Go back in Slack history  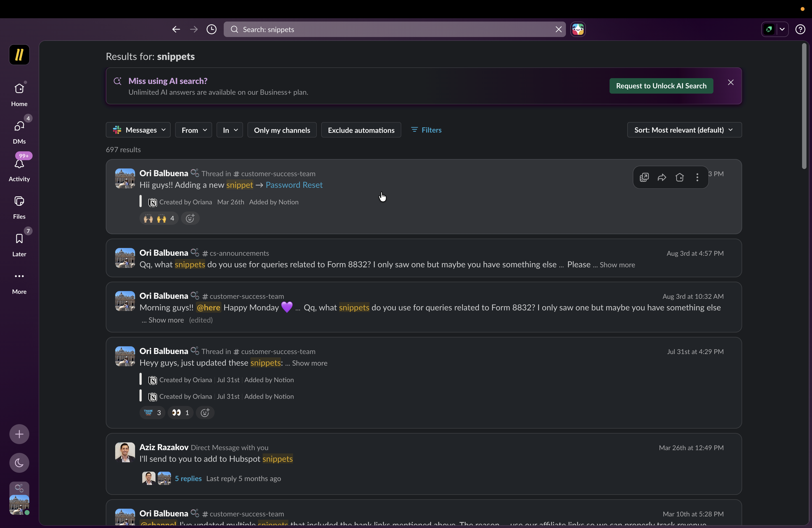176,29
